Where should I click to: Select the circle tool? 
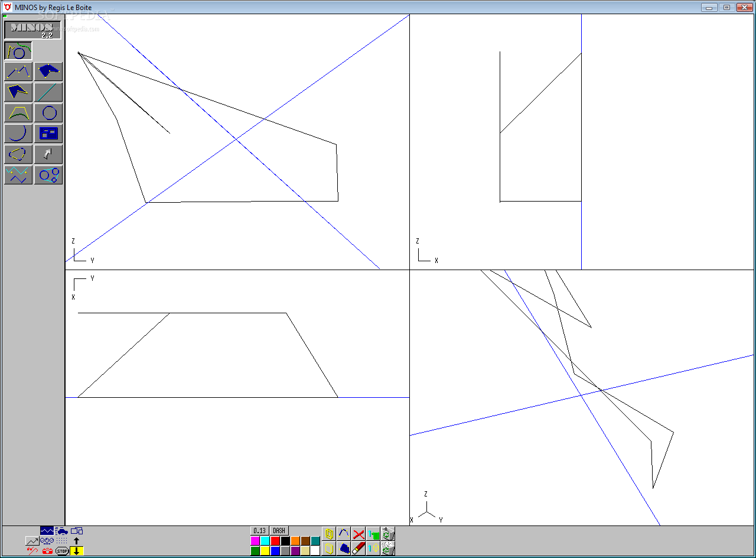(48, 113)
